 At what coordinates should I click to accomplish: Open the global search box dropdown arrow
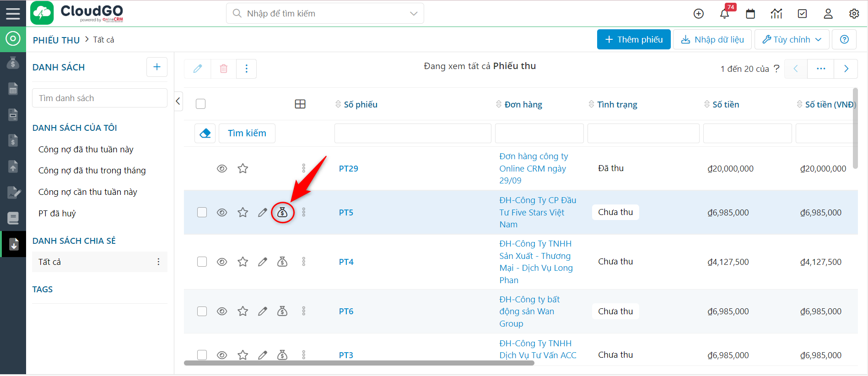(414, 14)
